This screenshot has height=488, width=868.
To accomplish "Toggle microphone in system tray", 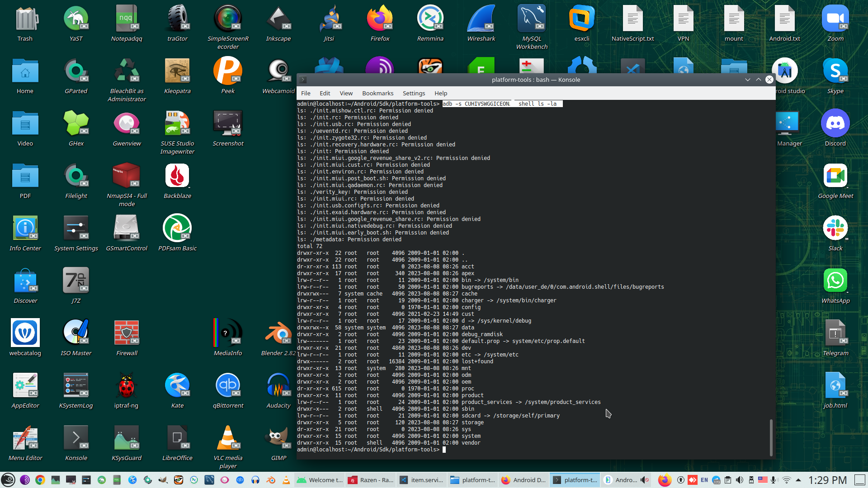I will click(774, 480).
